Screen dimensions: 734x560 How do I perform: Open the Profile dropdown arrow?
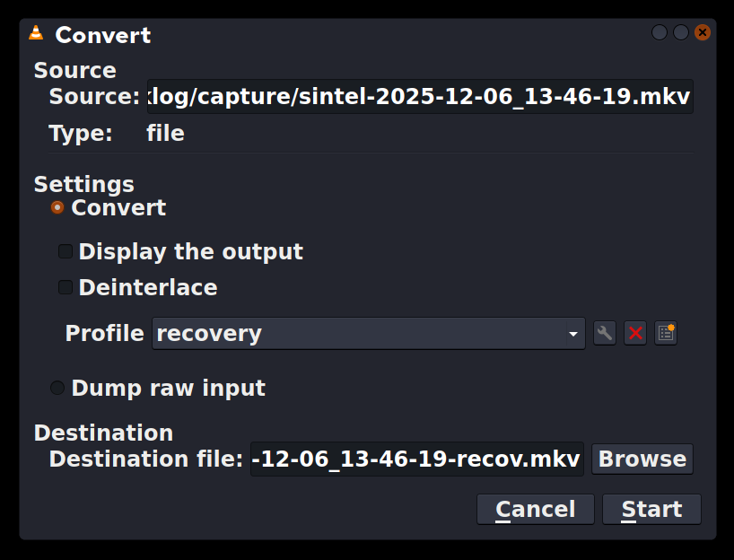pos(573,334)
